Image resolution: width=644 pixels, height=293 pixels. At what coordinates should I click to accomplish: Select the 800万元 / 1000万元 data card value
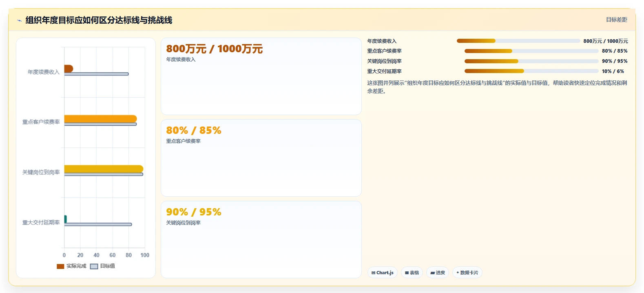(214, 49)
